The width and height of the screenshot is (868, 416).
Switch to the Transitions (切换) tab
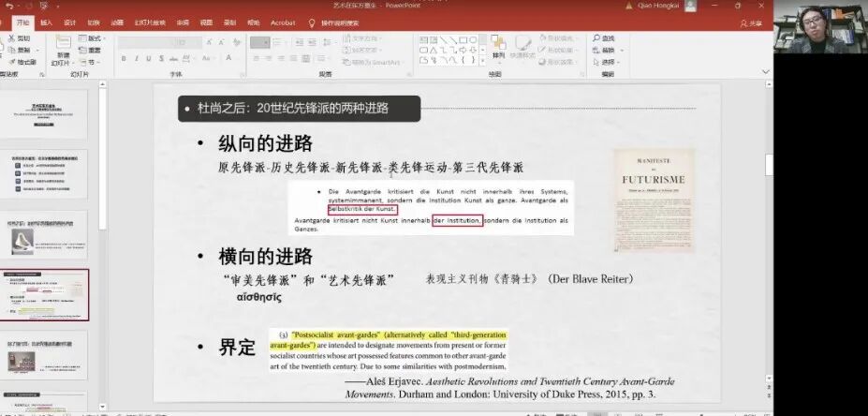click(x=93, y=23)
